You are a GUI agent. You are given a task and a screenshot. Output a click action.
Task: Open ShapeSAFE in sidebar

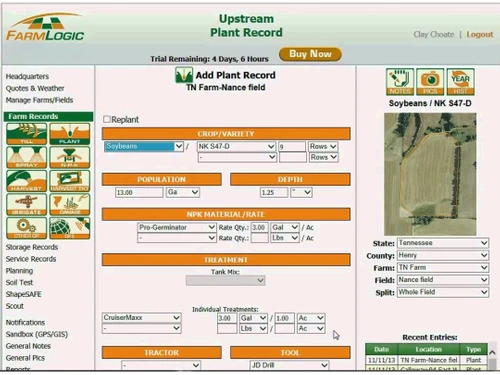click(x=24, y=294)
